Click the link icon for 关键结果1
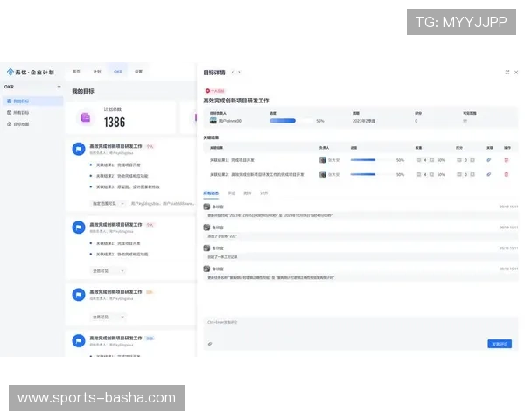 tap(489, 160)
